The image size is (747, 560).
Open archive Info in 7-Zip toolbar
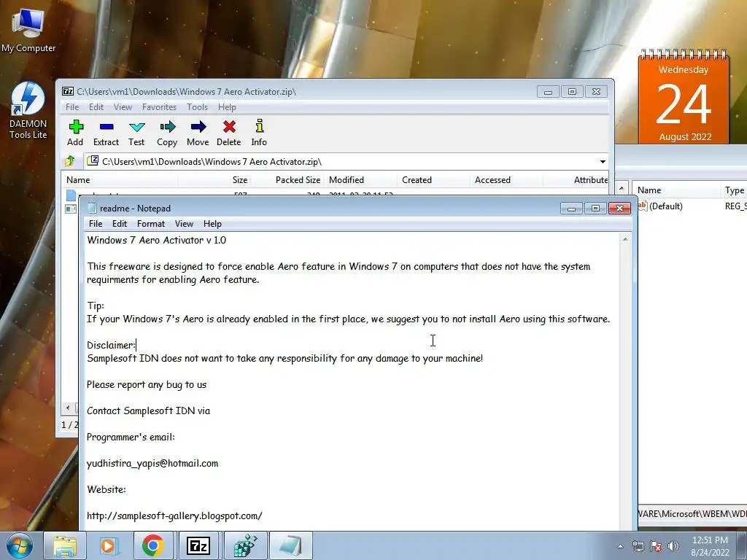point(259,133)
